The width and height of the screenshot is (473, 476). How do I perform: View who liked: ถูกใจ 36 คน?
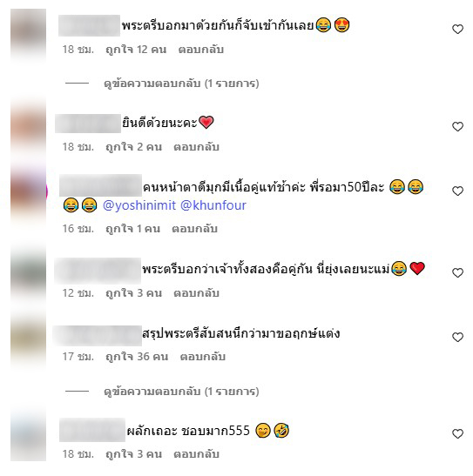137,357
